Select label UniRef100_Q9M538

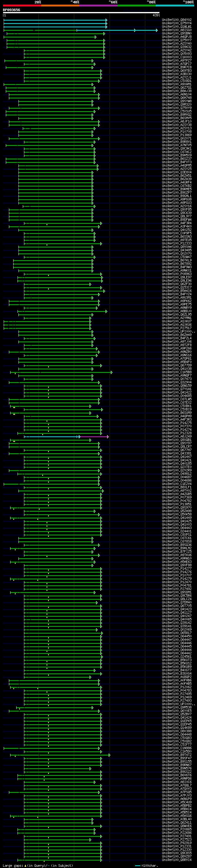point(177,707)
